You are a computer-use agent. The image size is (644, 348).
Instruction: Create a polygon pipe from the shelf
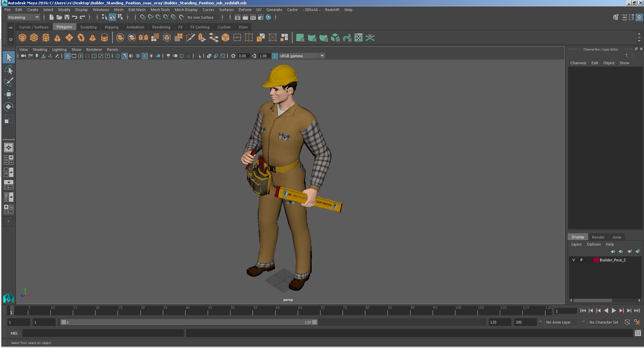[104, 38]
